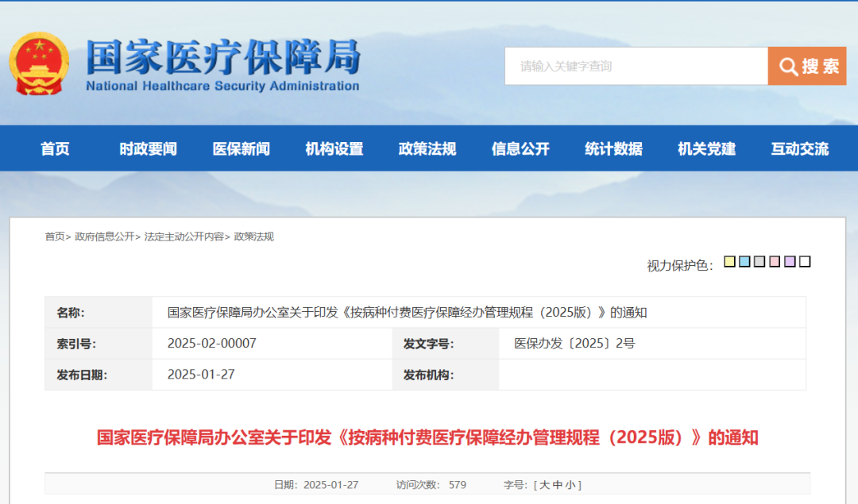
Task: Click the red article headline
Action: tap(427, 437)
